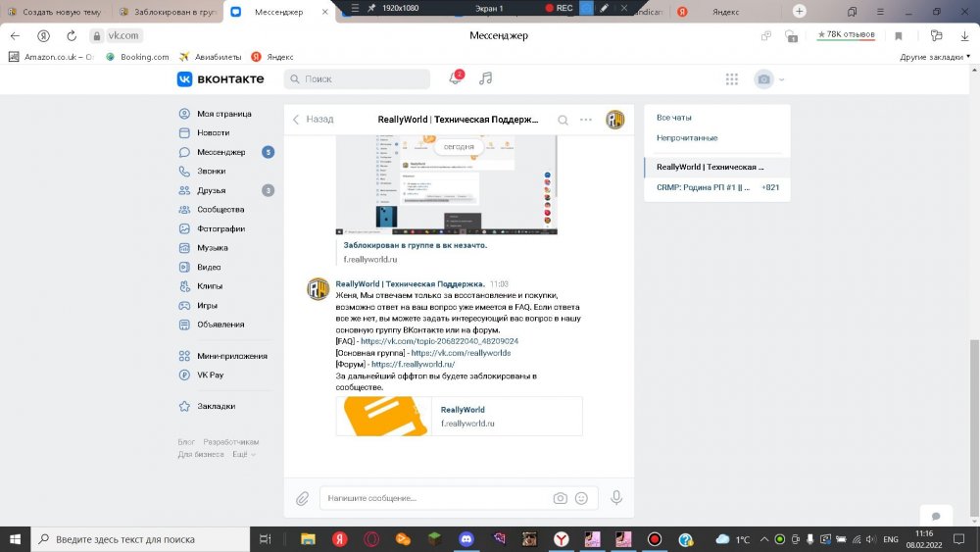Open the Windows notification center
Image resolution: width=980 pixels, height=552 pixels.
click(x=958, y=539)
